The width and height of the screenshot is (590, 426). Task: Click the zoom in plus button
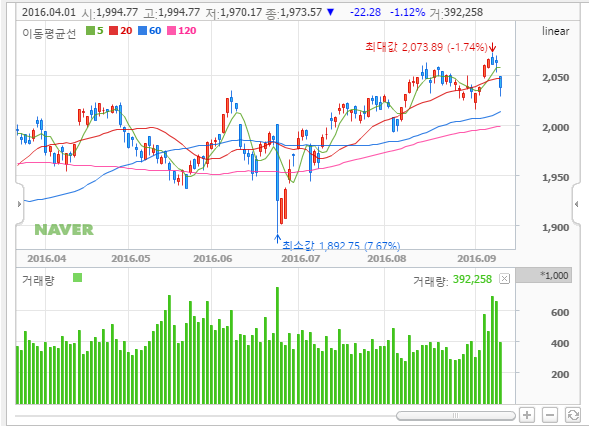pos(527,415)
